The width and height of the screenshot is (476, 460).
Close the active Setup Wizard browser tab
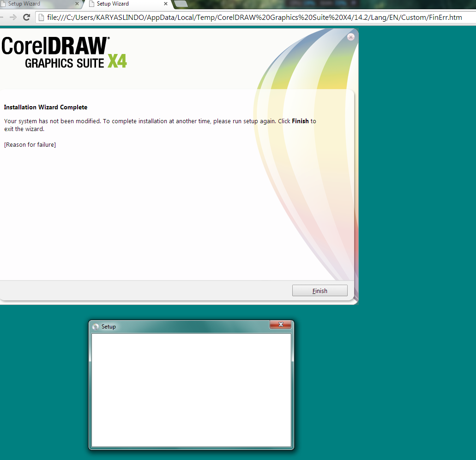pyautogui.click(x=165, y=4)
